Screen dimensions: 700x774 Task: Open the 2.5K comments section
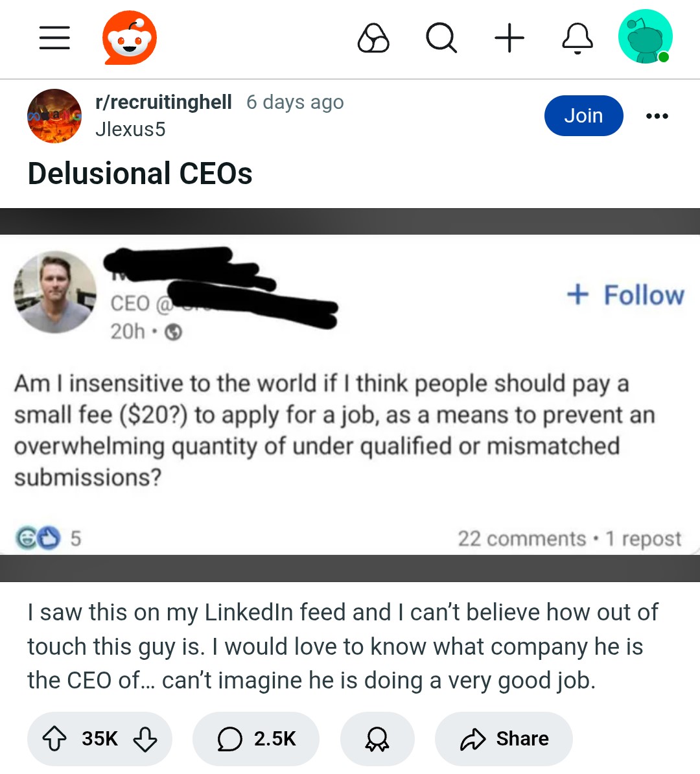256,739
